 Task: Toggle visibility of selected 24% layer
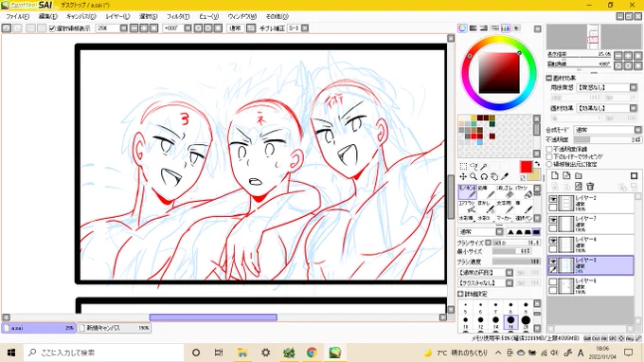(553, 262)
